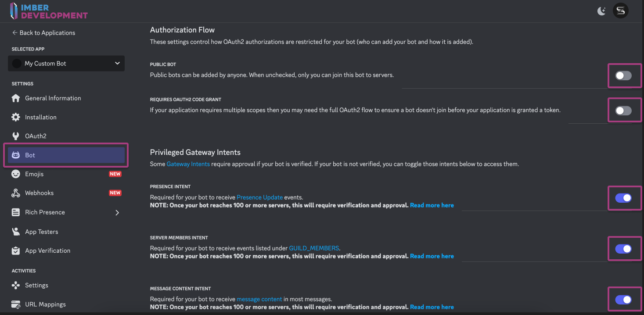Click the App Verification clipboard icon

coord(16,251)
